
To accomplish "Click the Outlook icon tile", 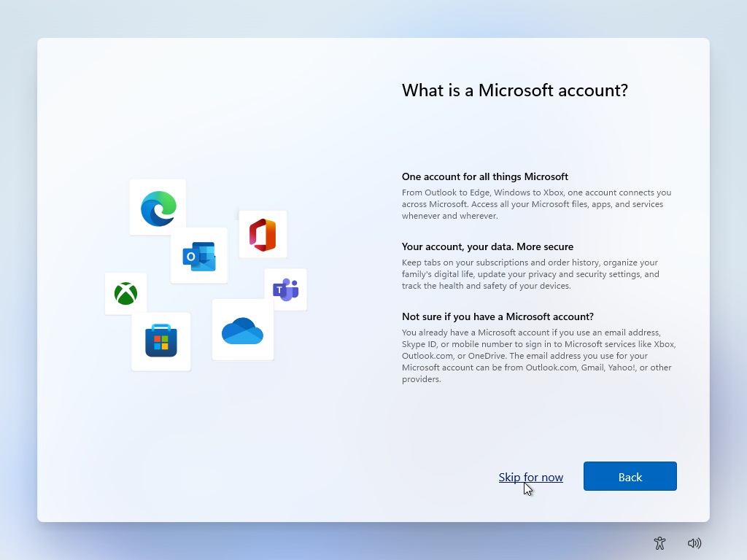I will click(x=199, y=256).
